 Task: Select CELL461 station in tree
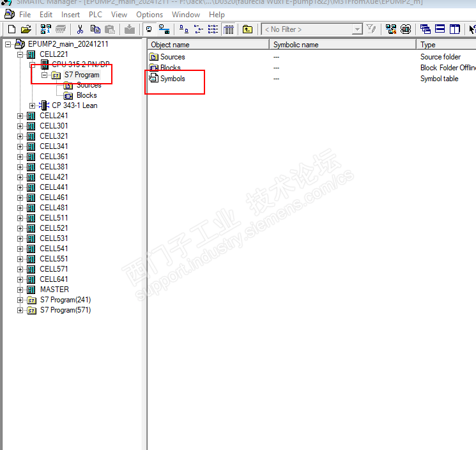click(54, 198)
